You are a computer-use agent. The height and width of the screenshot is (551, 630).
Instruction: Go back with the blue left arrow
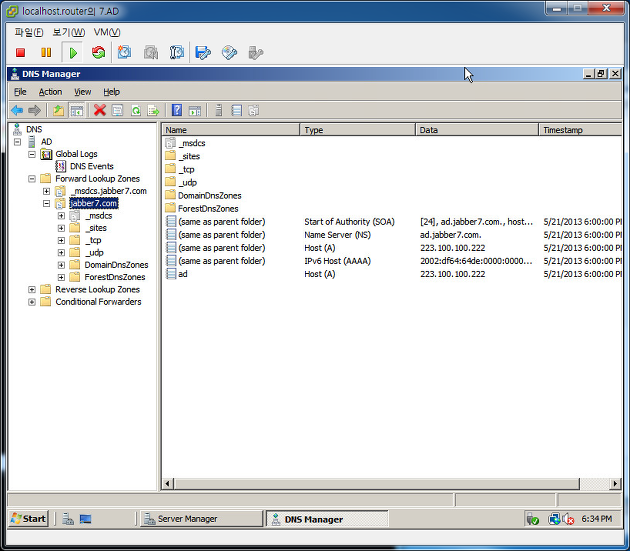pyautogui.click(x=17, y=110)
